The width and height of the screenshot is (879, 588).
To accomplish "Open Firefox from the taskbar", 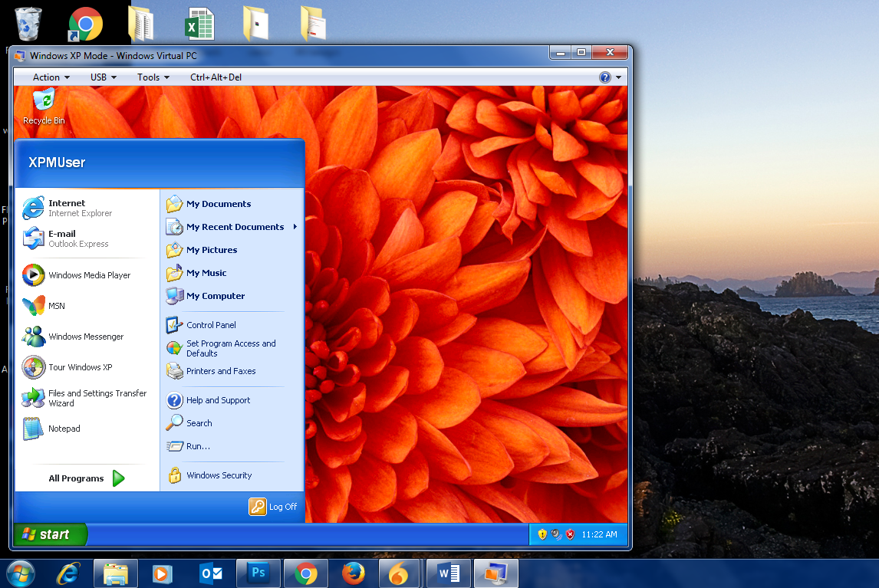I will [x=353, y=573].
